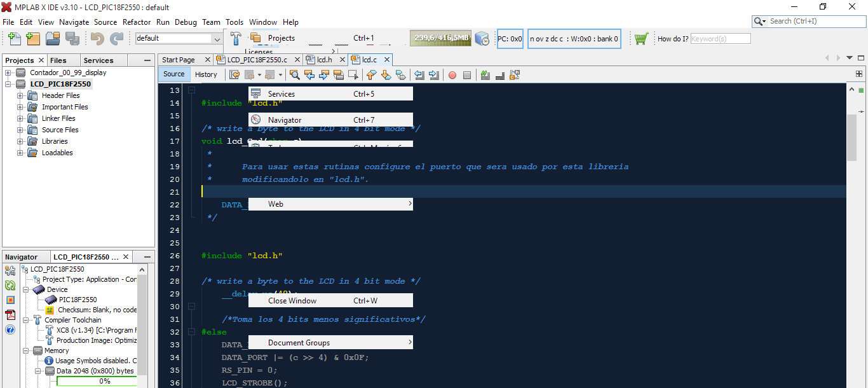This screenshot has height=388, width=868.
Task: Collapse the Device node in dashboard
Action: tap(26, 289)
